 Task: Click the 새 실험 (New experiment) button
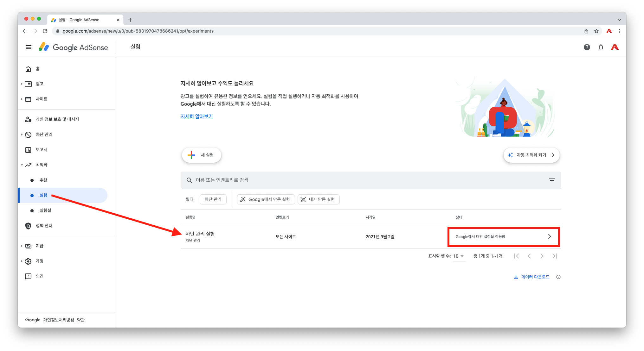(x=201, y=155)
